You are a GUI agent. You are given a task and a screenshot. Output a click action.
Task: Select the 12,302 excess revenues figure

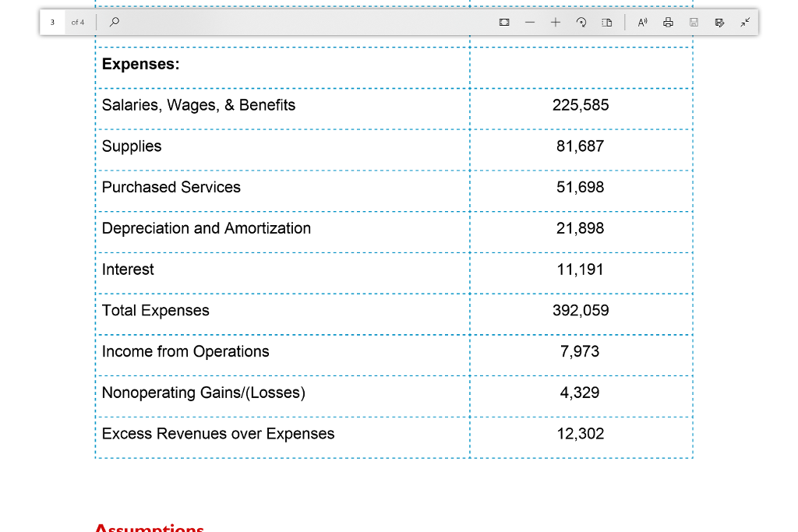(581, 434)
